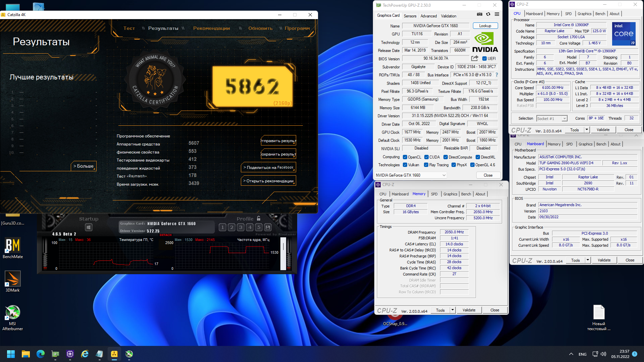Click ENG language indicator in taskbar
This screenshot has width=644, height=362.
pyautogui.click(x=583, y=354)
